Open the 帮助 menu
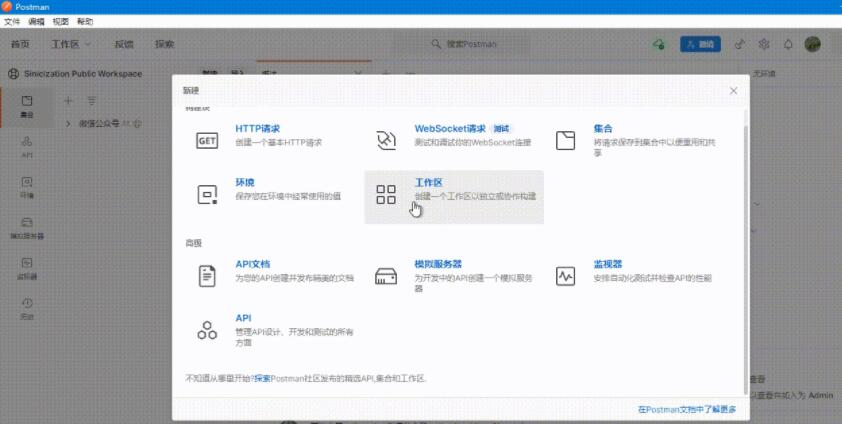 pyautogui.click(x=85, y=21)
